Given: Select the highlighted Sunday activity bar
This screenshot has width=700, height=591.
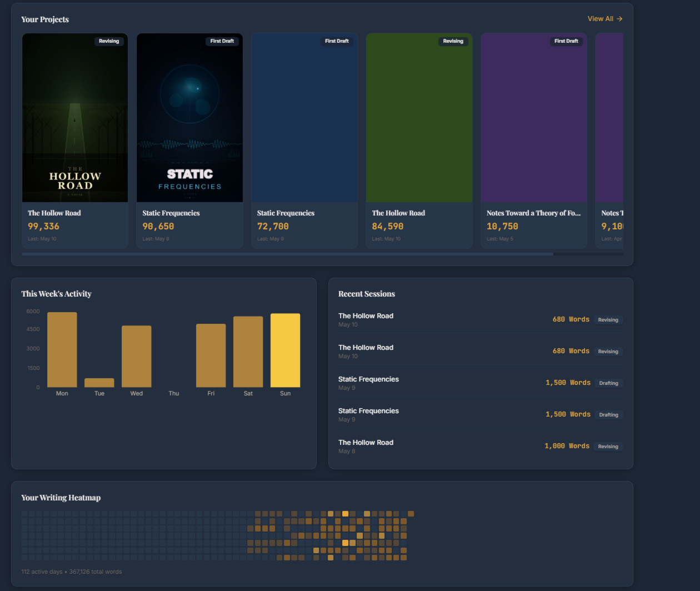Looking at the screenshot, I should [x=286, y=350].
